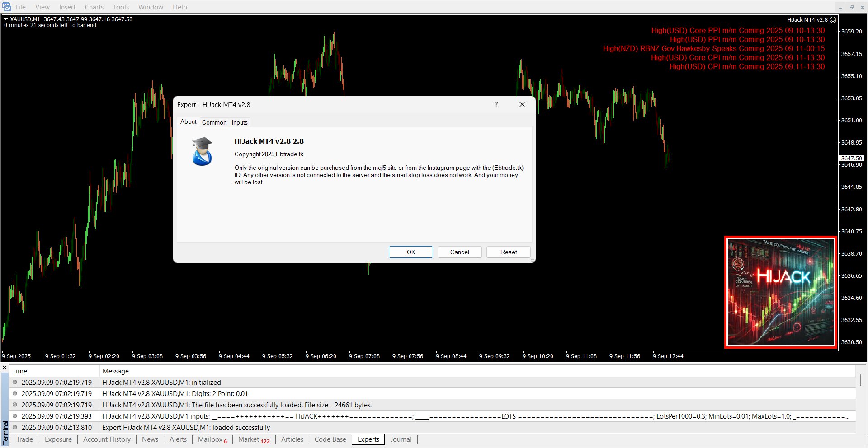Open the Code Base tab
The height and width of the screenshot is (448, 868).
(330, 439)
